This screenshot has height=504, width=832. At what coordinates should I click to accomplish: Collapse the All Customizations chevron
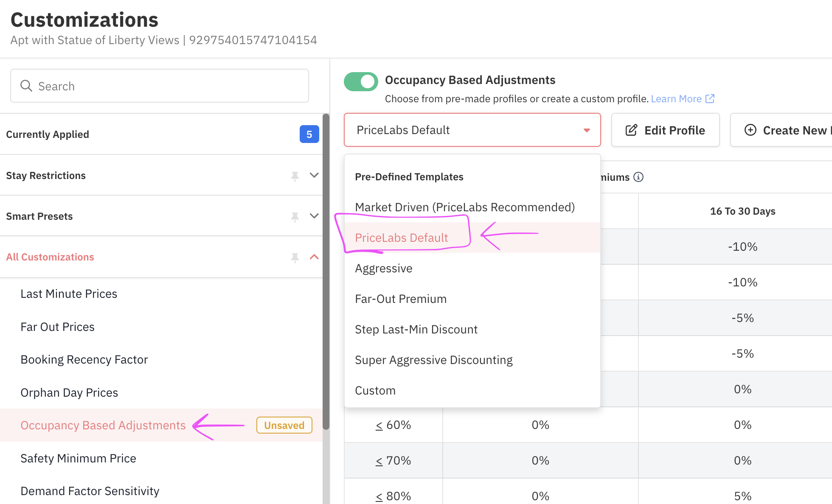(x=314, y=257)
